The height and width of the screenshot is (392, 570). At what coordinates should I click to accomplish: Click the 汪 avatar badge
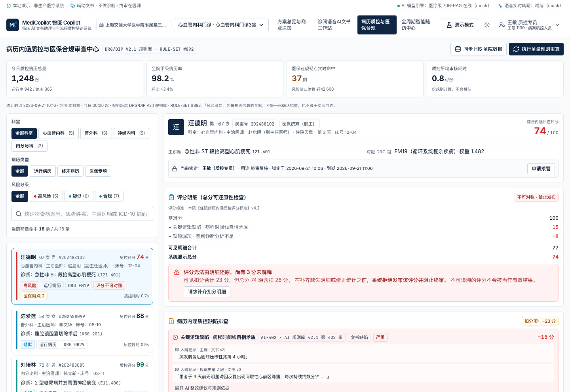176,127
